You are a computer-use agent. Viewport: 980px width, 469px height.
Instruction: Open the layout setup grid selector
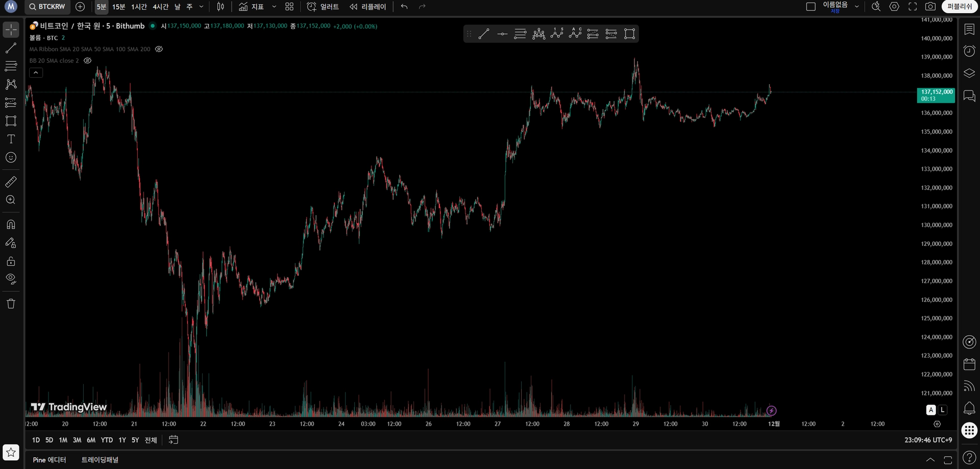coord(289,7)
